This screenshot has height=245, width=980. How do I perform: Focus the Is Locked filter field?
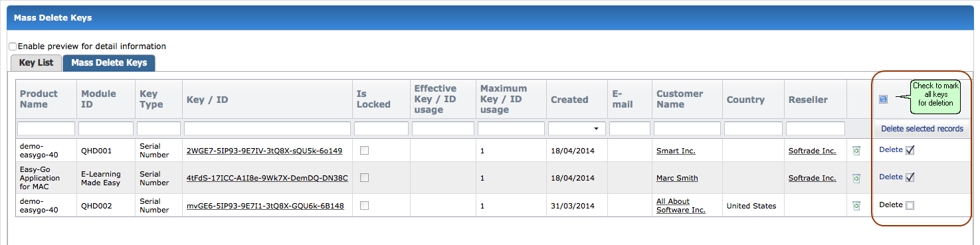(x=381, y=128)
